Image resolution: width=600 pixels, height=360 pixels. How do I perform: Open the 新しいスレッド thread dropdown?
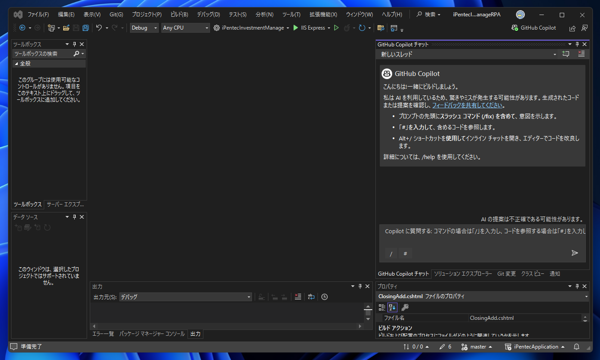[x=555, y=54]
